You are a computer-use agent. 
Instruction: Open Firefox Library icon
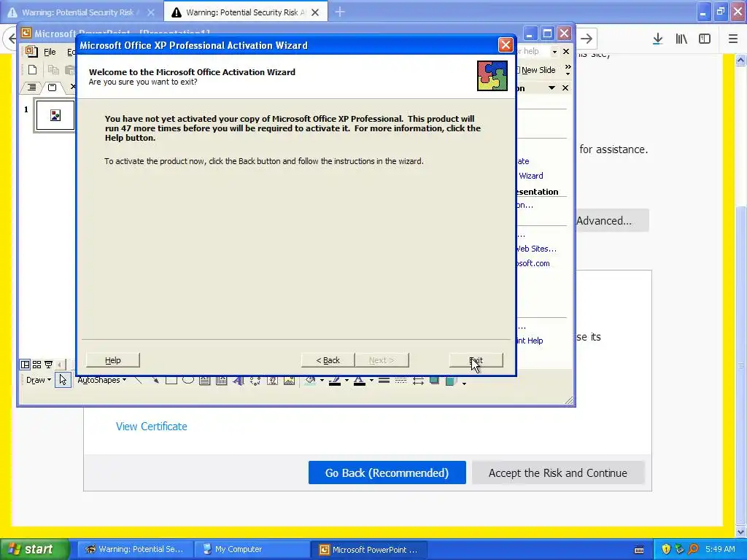pyautogui.click(x=681, y=39)
